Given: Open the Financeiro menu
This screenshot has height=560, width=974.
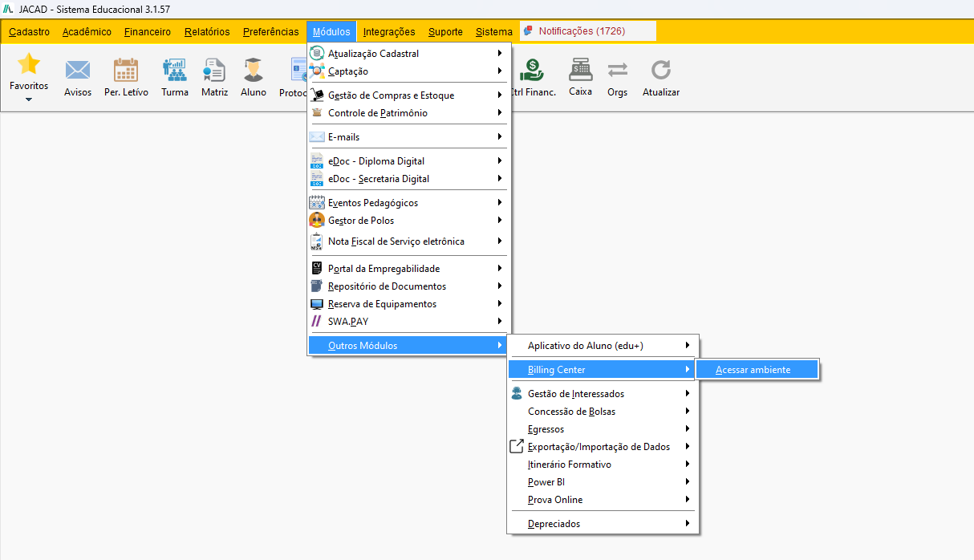Looking at the screenshot, I should (148, 32).
